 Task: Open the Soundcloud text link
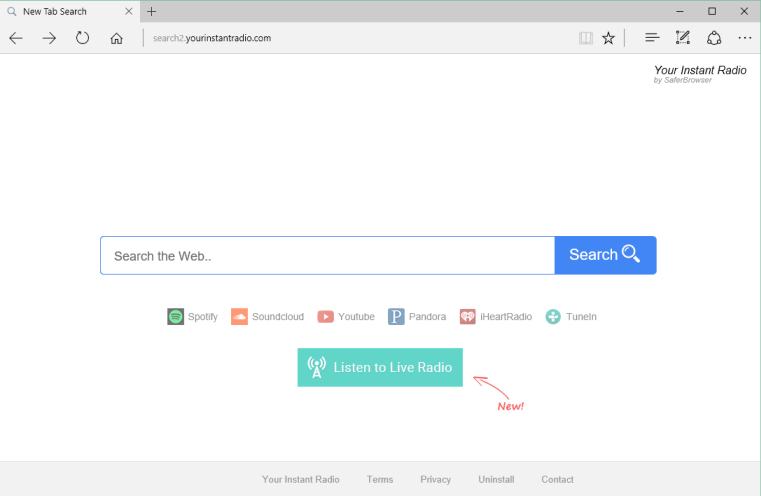278,316
